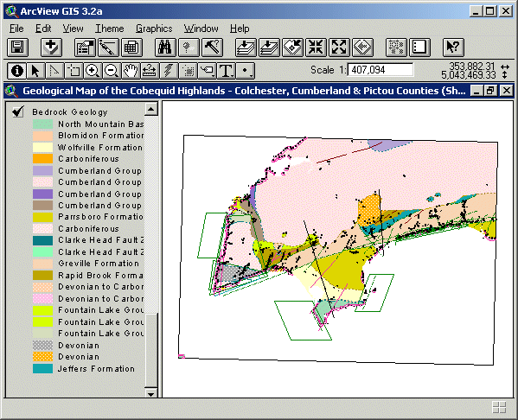Click the Parrsboro Formation legend label
This screenshot has height=420, width=518.
[x=101, y=217]
